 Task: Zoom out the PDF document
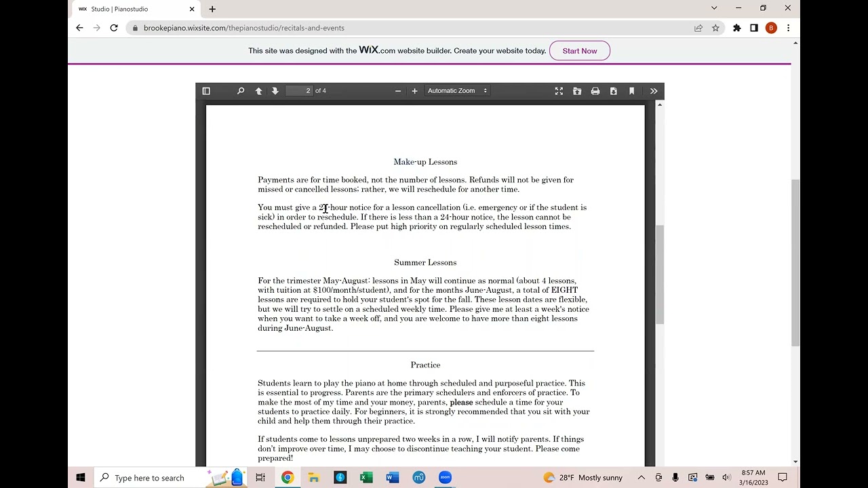click(398, 91)
